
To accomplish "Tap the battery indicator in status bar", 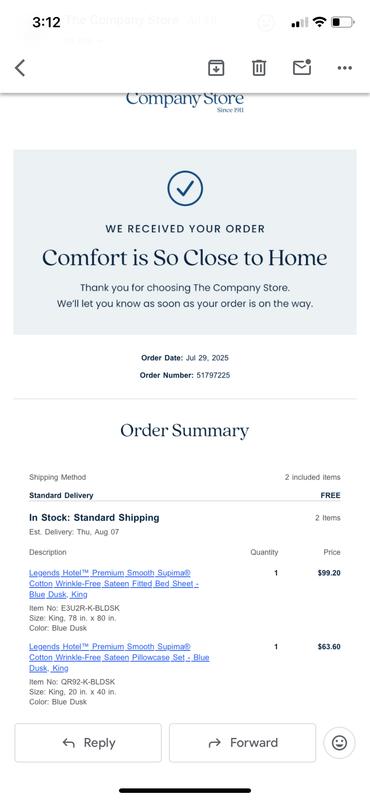I will 342,22.
